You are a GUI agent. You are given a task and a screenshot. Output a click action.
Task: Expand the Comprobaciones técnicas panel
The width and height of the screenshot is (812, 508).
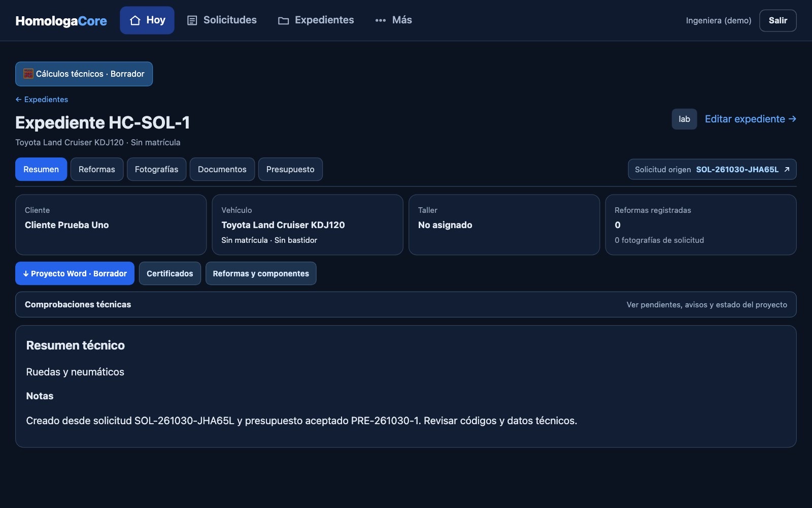(405, 304)
